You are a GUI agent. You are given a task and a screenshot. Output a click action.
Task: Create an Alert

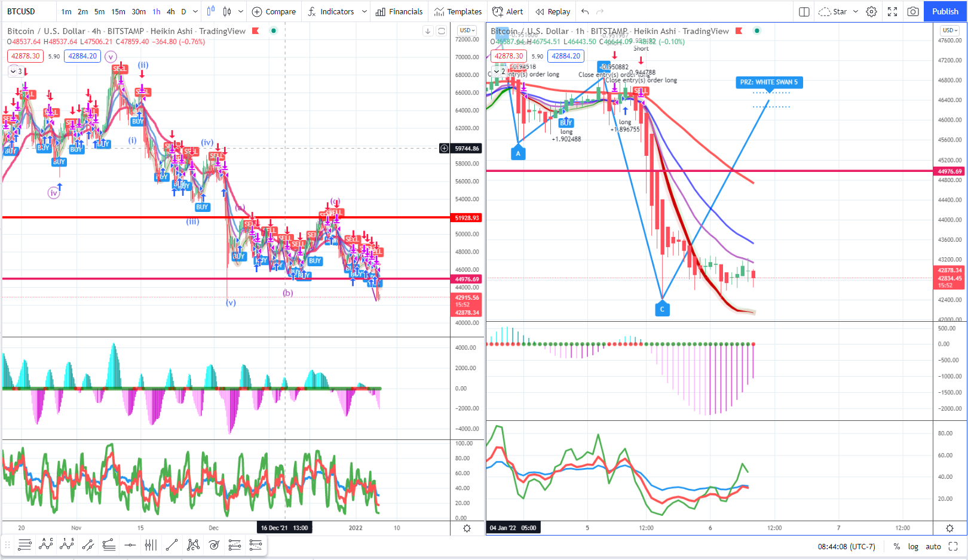(x=507, y=11)
